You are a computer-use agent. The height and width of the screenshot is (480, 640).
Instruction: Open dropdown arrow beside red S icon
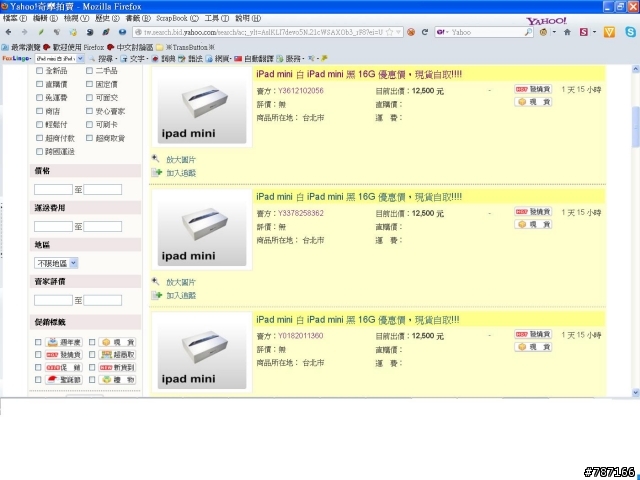coord(594,32)
